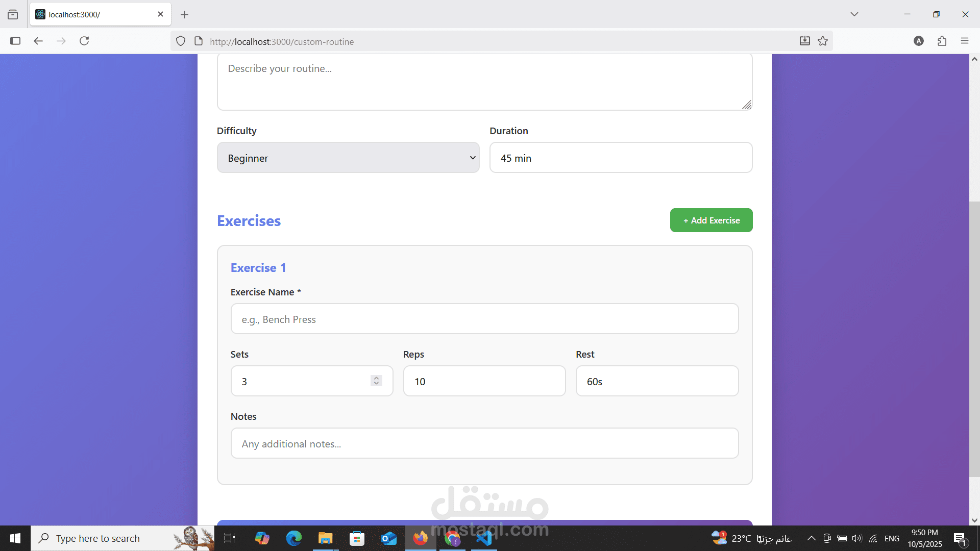The width and height of the screenshot is (980, 551).
Task: Focus the Duration text field
Action: pos(621,158)
